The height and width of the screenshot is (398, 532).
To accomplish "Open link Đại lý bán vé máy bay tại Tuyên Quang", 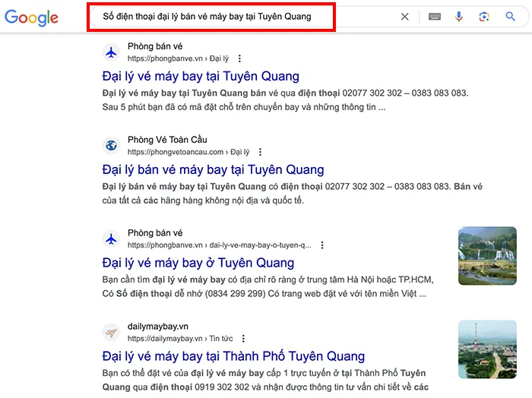I will click(213, 169).
